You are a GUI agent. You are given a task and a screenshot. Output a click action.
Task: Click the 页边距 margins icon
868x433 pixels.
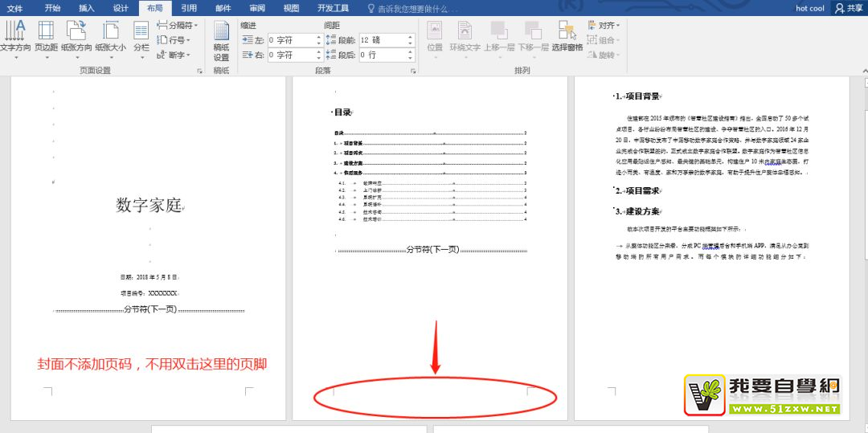click(x=46, y=37)
